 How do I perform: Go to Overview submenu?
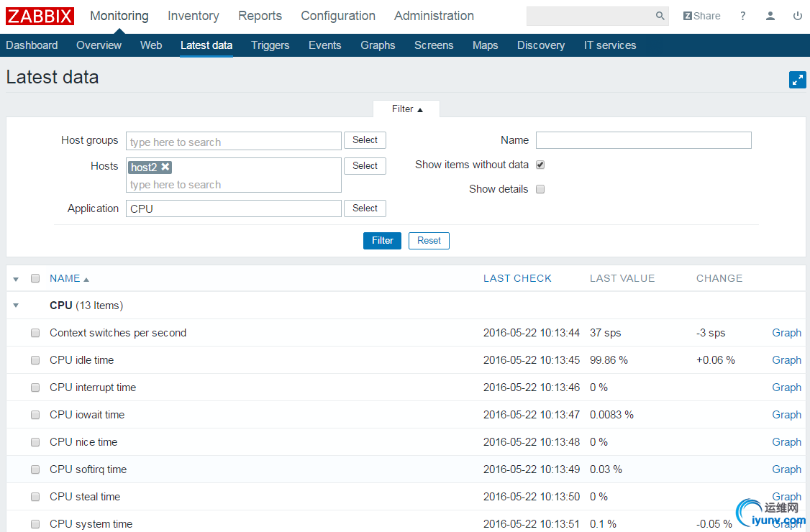[x=99, y=45]
